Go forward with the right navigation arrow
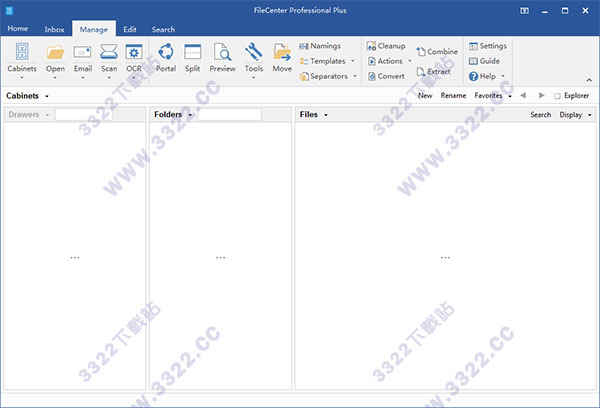The width and height of the screenshot is (600, 408). pos(541,95)
